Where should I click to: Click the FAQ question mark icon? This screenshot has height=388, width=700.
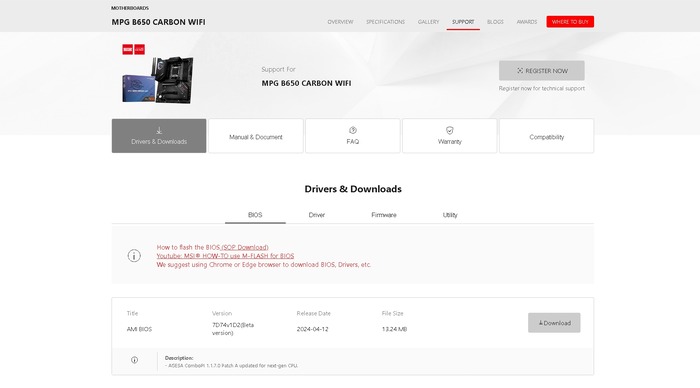(x=353, y=130)
